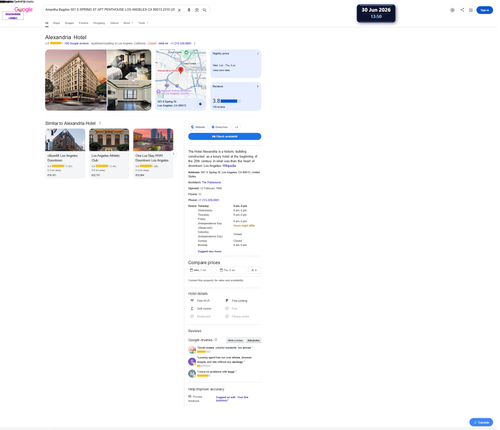500x430 pixels.
Task: Click info icon next to Similar to Alexandria Hotel
Action: [100, 123]
